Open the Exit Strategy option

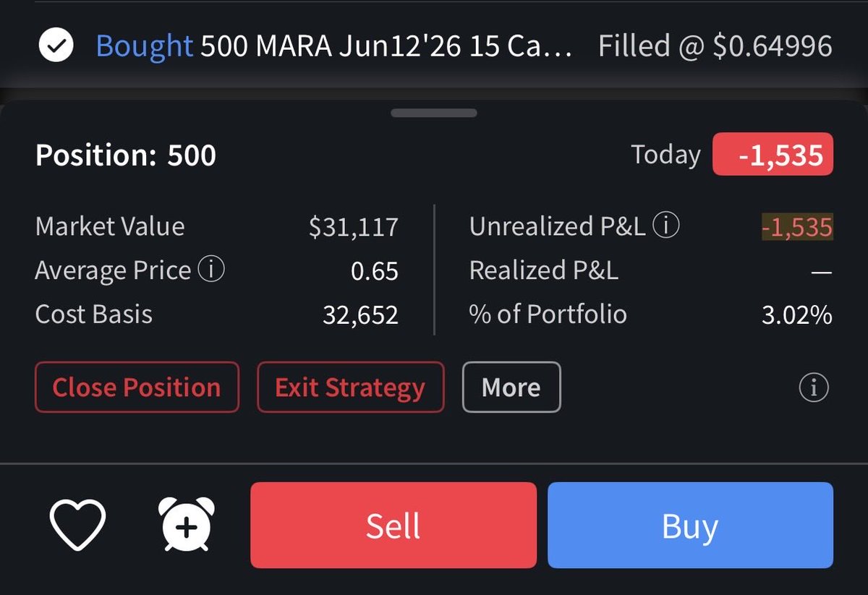(350, 388)
